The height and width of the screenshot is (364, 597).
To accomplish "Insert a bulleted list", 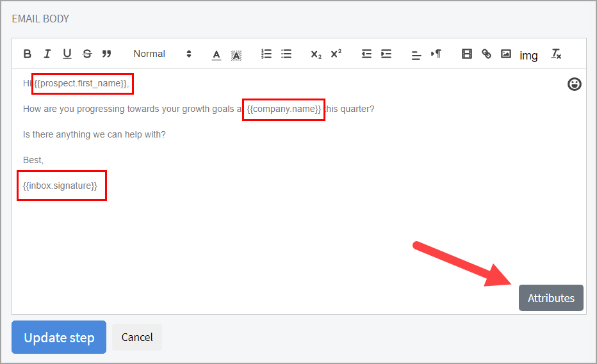I will (286, 54).
